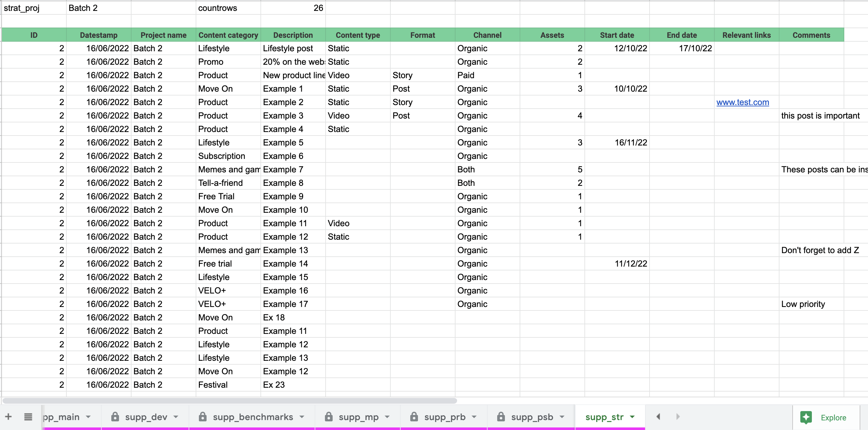Click the horizontal scrollbar thumb
The height and width of the screenshot is (430, 868).
point(230,401)
